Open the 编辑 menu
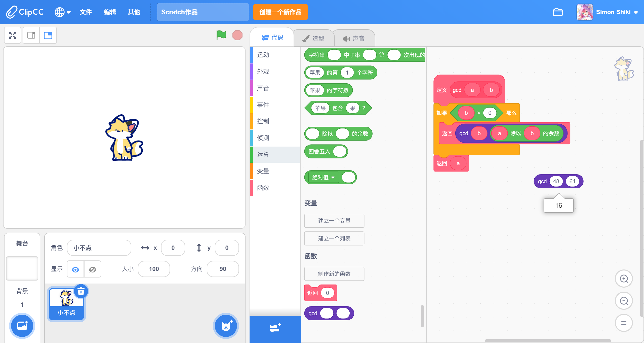 point(110,12)
